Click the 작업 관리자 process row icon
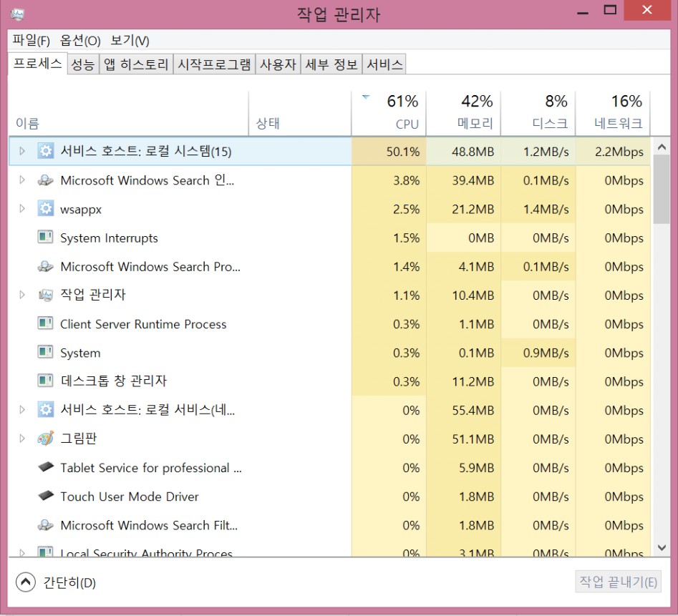The height and width of the screenshot is (616, 678). [x=45, y=295]
